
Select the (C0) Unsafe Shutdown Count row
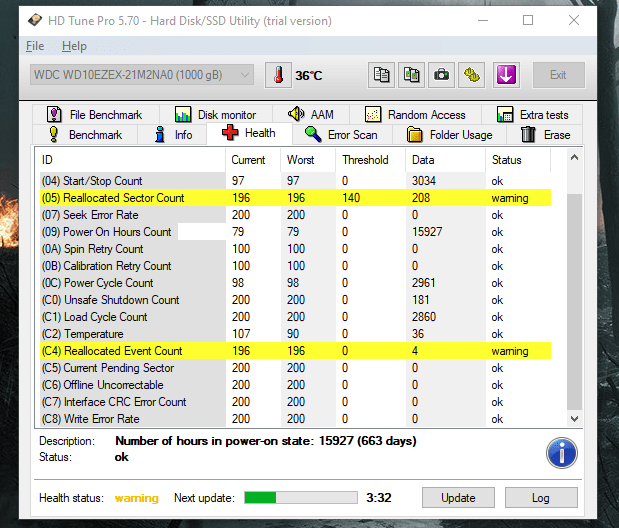tap(295, 300)
